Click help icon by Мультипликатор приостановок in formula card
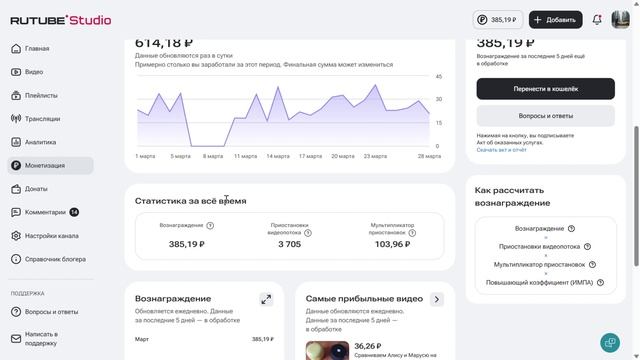Viewport: 640px width, 360px height. 592,264
